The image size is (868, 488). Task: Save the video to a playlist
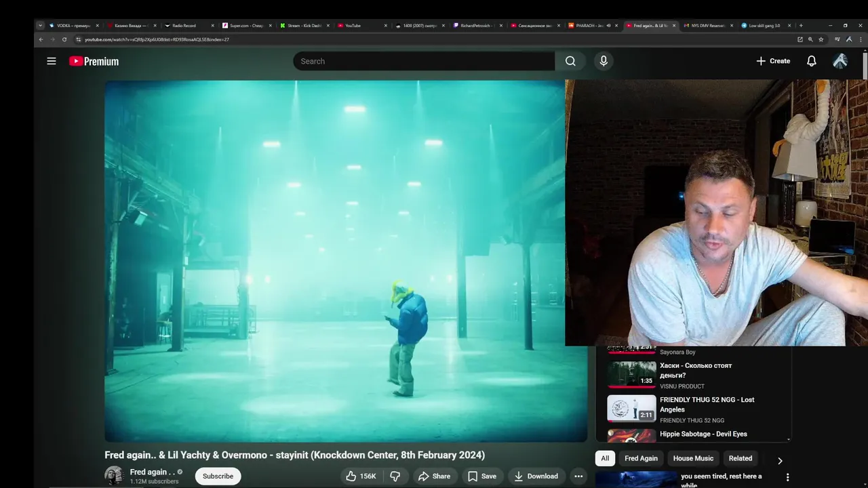tap(482, 476)
